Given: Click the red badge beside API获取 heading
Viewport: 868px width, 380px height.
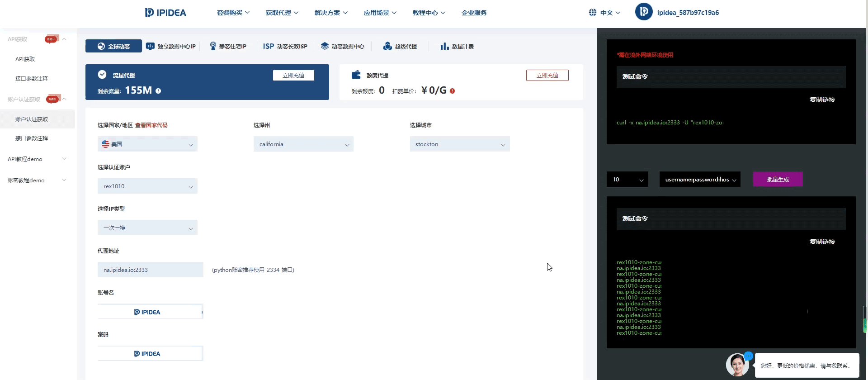Looking at the screenshot, I should [x=52, y=39].
